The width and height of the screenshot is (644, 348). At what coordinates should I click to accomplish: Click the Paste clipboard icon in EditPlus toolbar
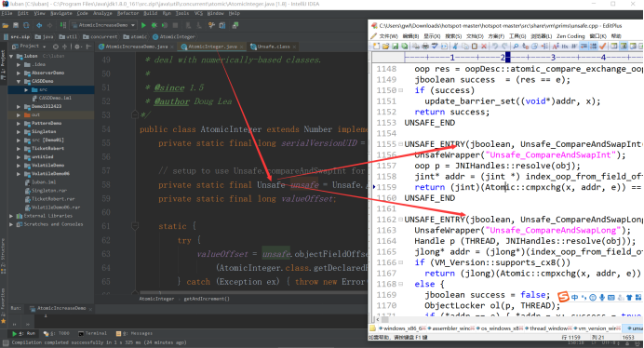(475, 46)
